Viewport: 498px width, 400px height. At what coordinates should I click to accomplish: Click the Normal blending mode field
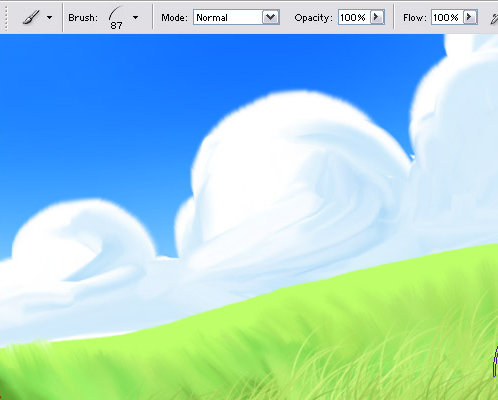click(228, 17)
